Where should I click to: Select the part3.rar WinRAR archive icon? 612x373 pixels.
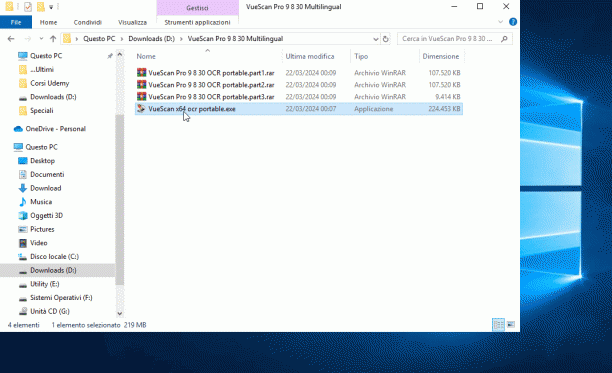point(141,96)
